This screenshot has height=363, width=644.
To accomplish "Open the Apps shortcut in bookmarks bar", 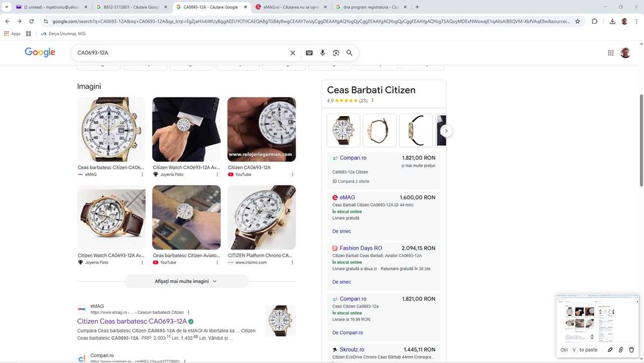I will 12,34.
